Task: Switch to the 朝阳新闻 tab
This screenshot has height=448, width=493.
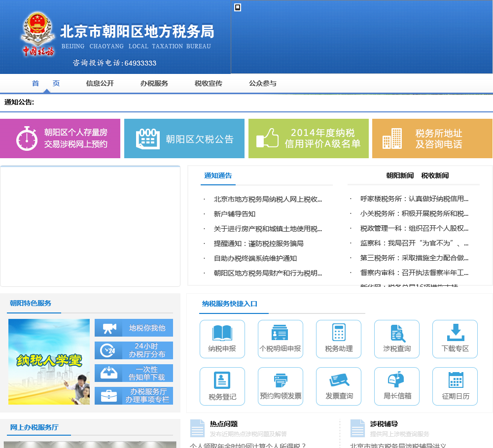Action: (400, 176)
